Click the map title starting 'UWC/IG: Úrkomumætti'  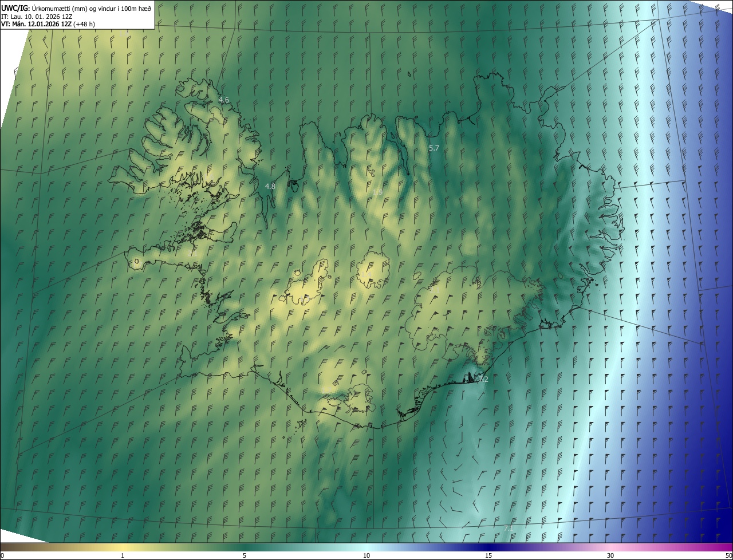coord(76,7)
